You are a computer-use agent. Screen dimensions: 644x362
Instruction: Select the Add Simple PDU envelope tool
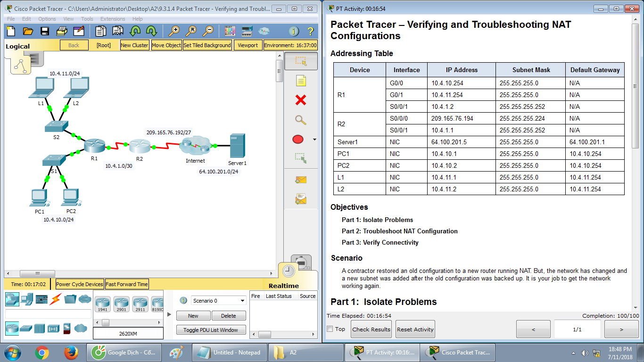300,180
